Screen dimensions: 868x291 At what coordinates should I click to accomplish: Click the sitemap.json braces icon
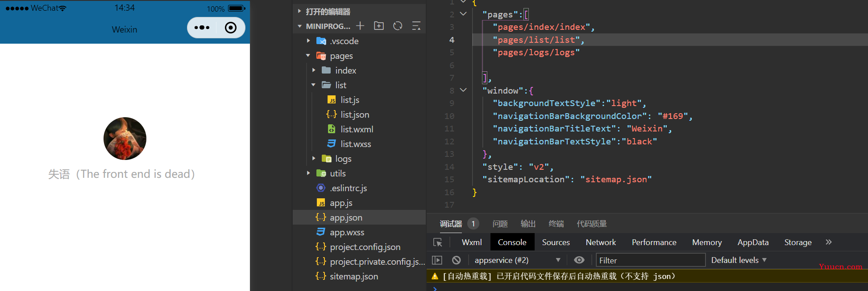321,276
